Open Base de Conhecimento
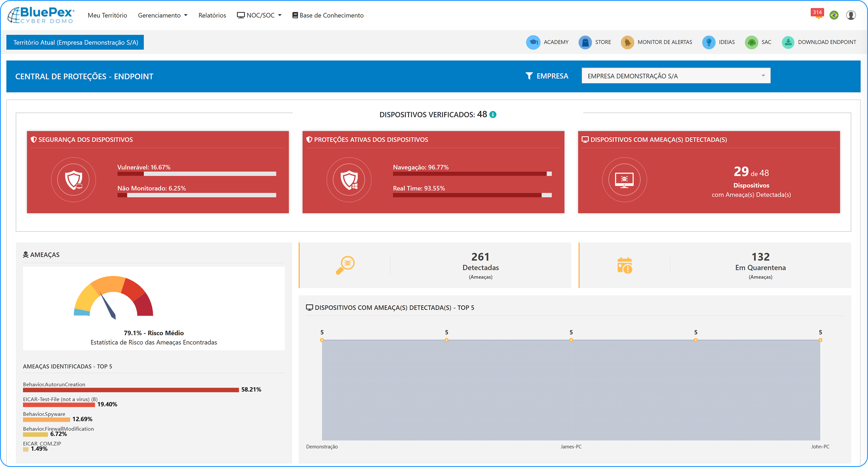This screenshot has height=467, width=868. click(x=328, y=15)
